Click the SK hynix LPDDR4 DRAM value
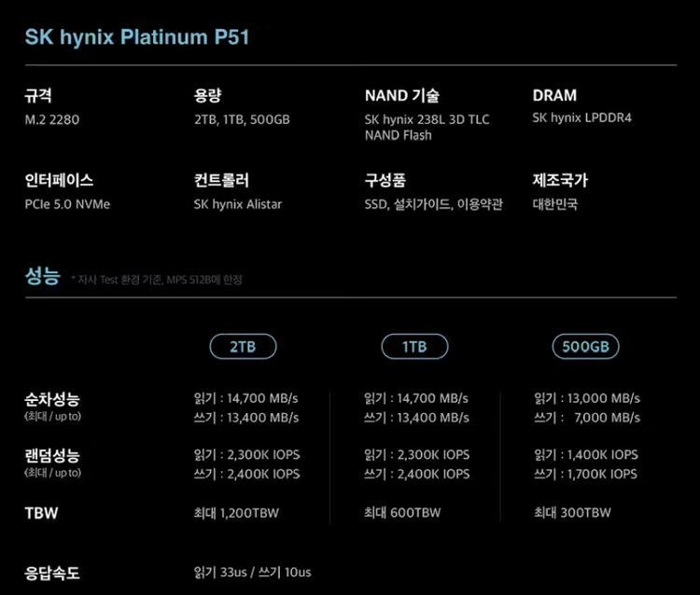Viewport: 700px width, 595px height. pyautogui.click(x=581, y=118)
